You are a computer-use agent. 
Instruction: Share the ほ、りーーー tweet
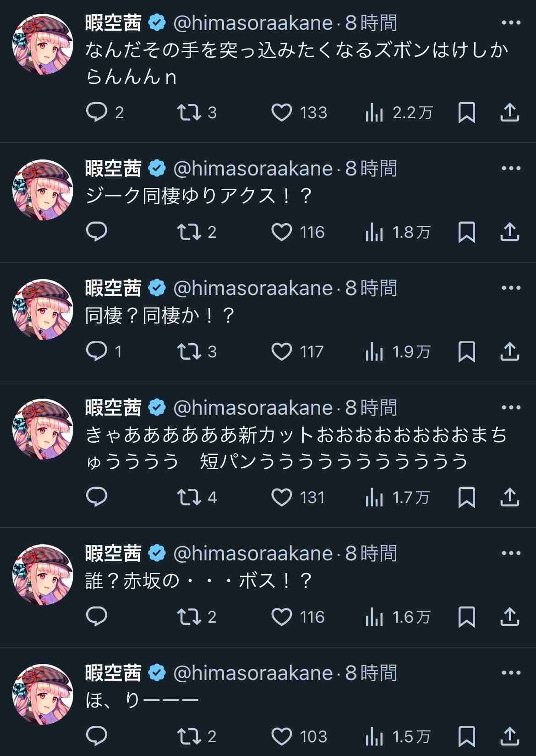(509, 736)
